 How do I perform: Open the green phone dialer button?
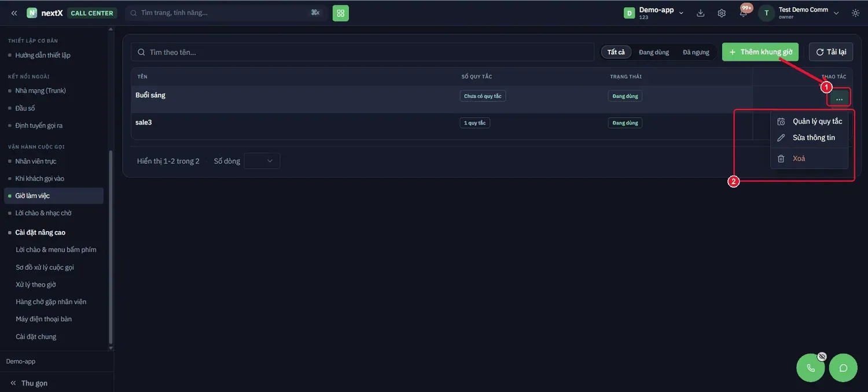coord(811,368)
